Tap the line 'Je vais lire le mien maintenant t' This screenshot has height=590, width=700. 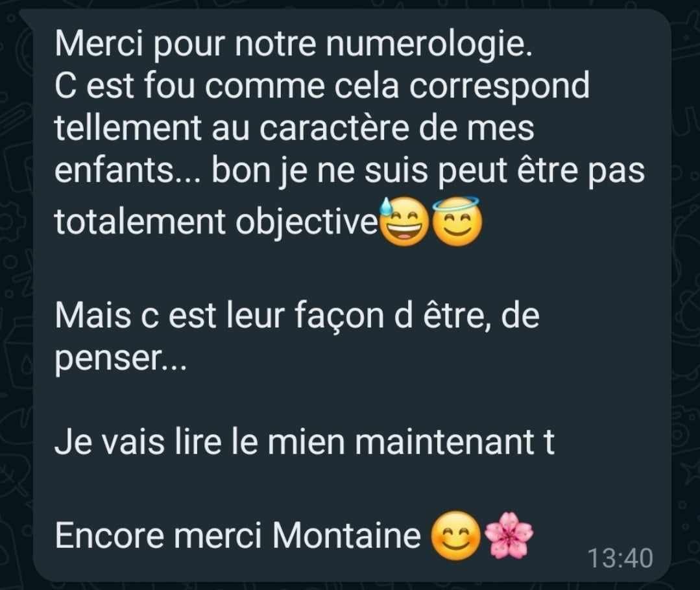click(x=304, y=442)
